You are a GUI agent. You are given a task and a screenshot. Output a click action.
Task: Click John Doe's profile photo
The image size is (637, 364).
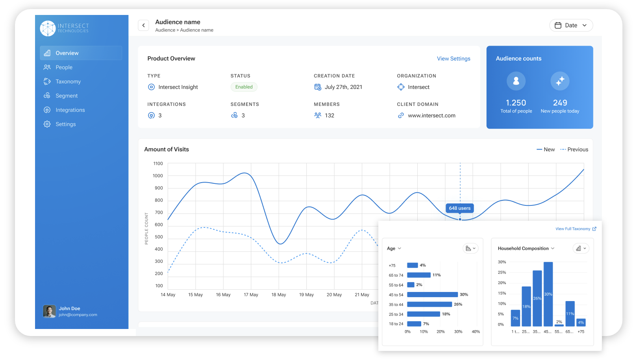pos(49,311)
